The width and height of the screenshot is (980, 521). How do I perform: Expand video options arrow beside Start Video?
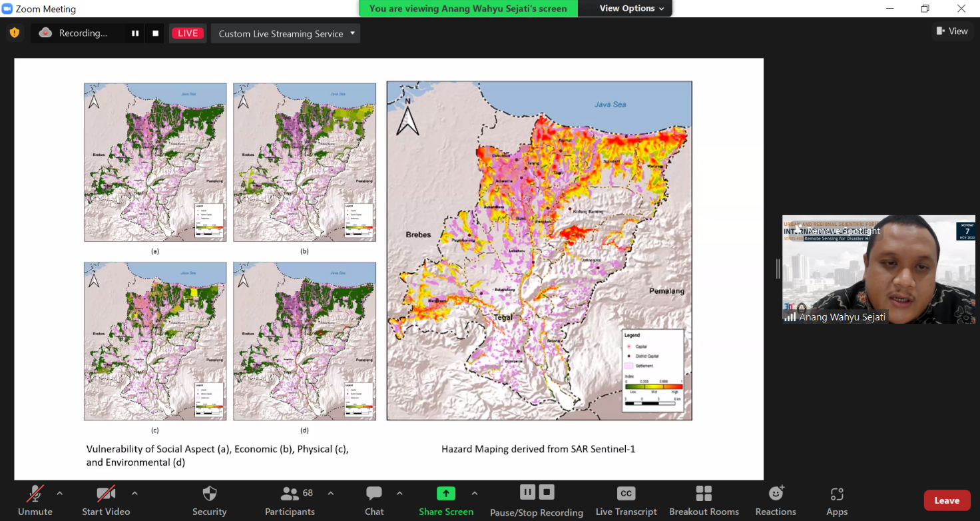(134, 494)
